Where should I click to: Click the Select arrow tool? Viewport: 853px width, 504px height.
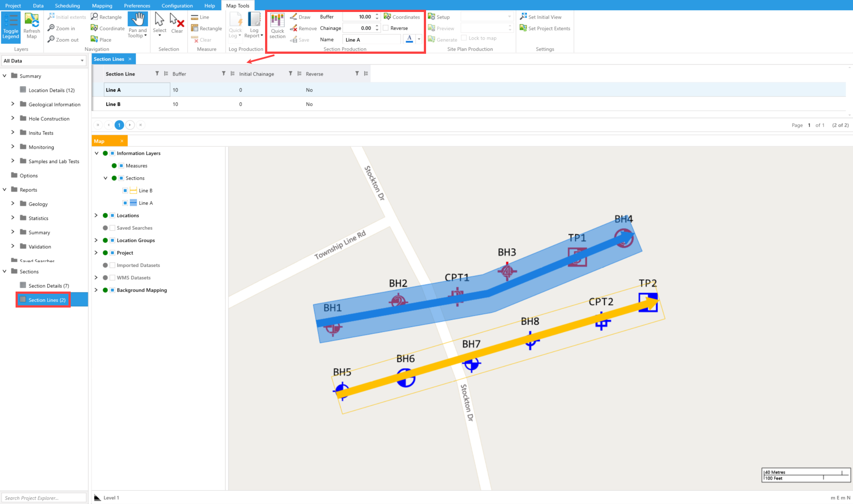point(160,24)
